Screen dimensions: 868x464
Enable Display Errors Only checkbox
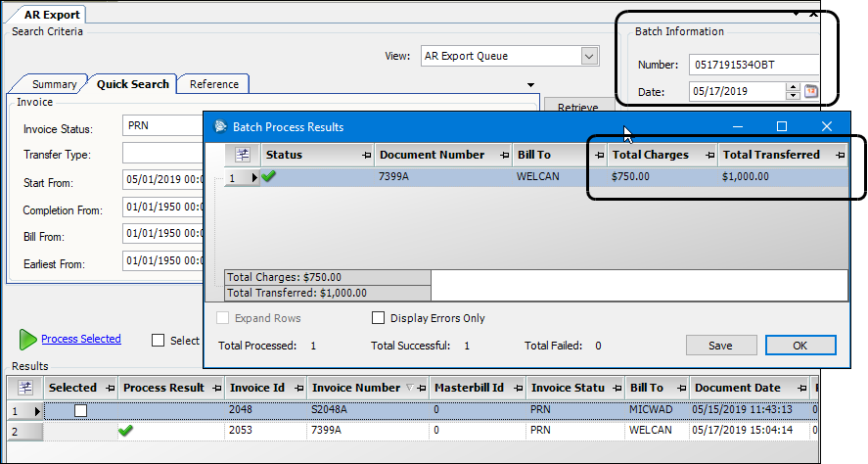[x=379, y=318]
